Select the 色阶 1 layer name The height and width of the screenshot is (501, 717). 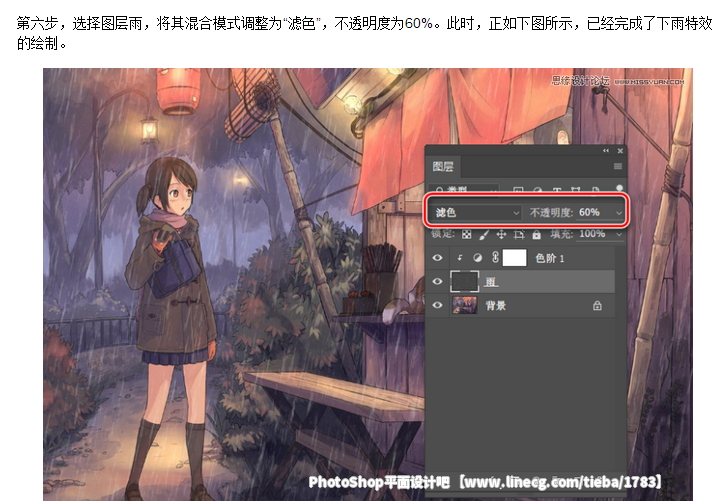pyautogui.click(x=550, y=258)
